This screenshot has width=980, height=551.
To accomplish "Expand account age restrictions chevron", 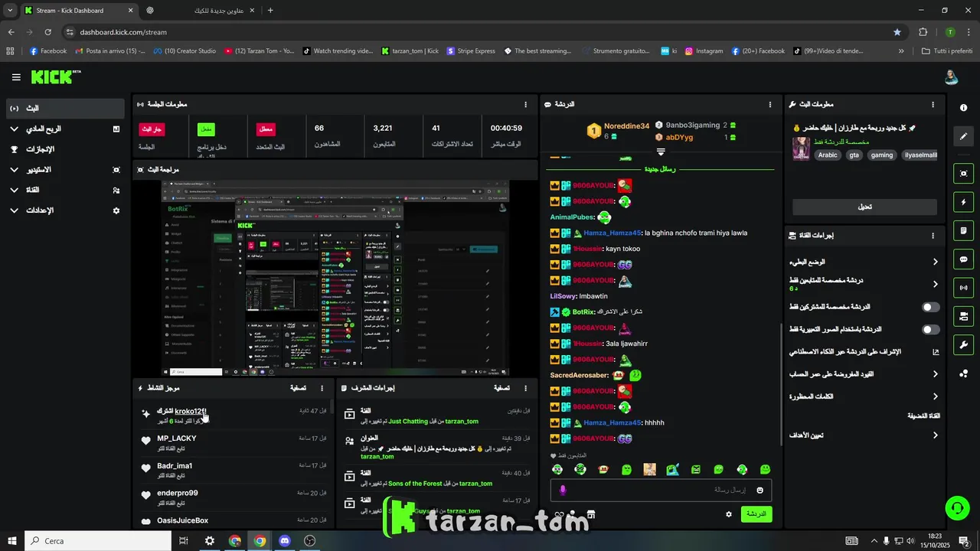I will coord(935,374).
